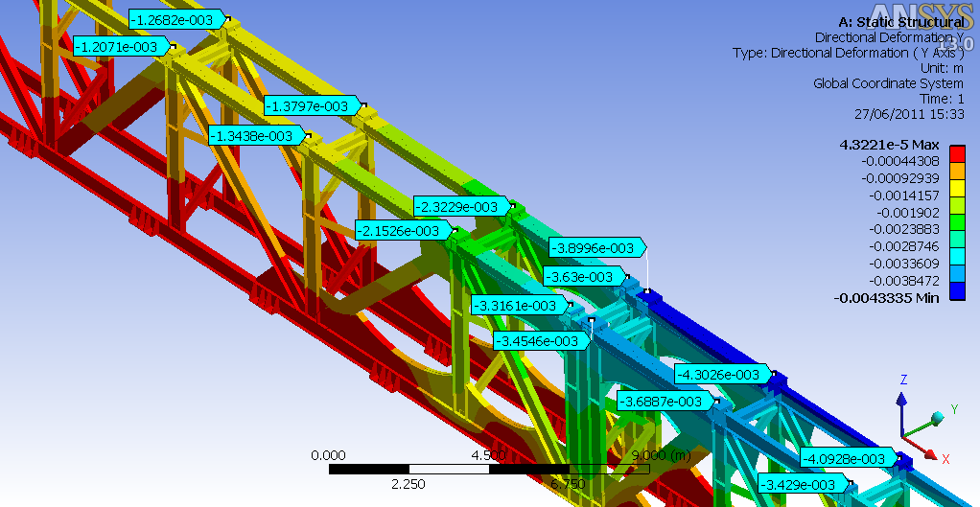The width and height of the screenshot is (980, 507).
Task: Click the -3.4546e-003 probe annotation
Action: point(540,340)
